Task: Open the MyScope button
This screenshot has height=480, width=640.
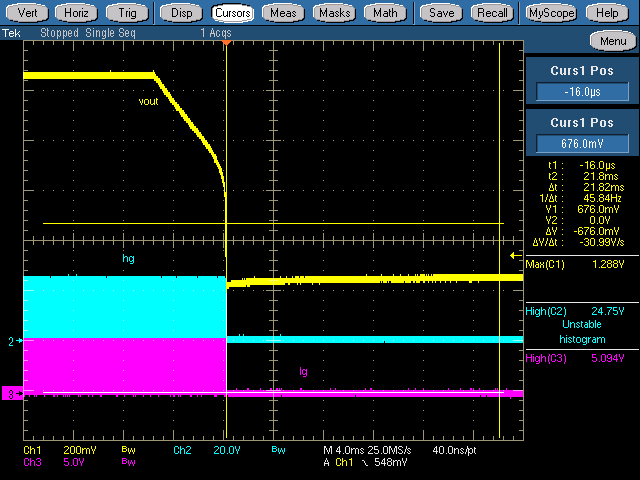Action: pyautogui.click(x=551, y=13)
